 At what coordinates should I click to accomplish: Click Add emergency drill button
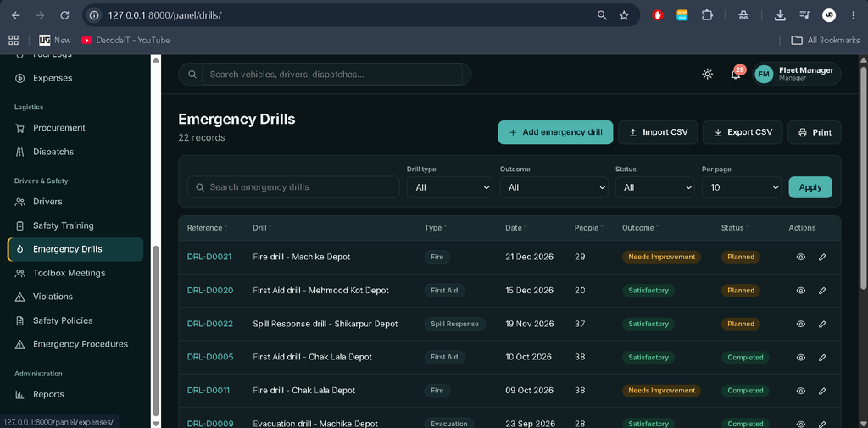555,132
